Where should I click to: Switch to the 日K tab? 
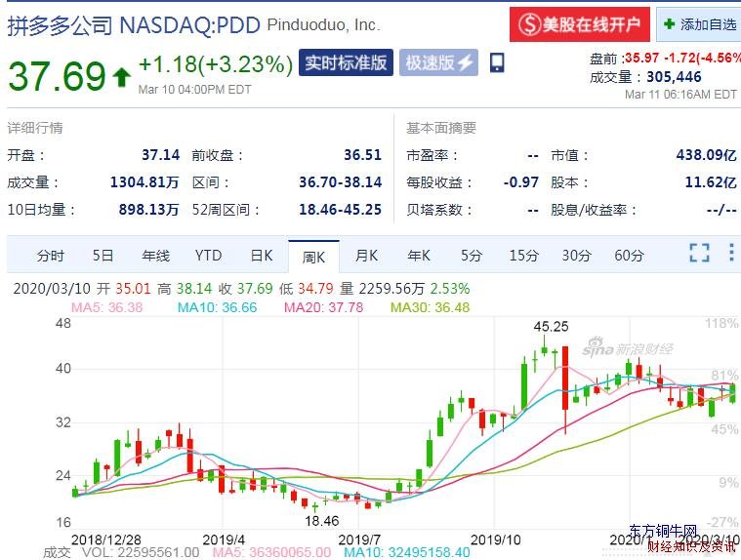pyautogui.click(x=262, y=256)
